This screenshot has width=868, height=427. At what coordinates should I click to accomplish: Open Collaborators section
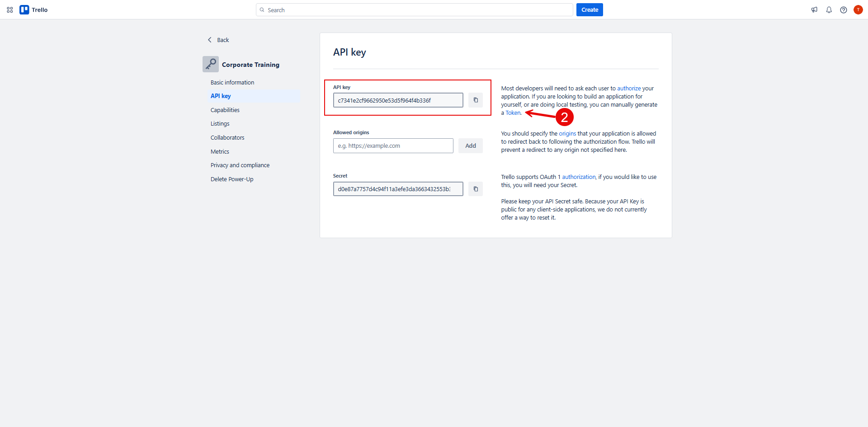227,137
